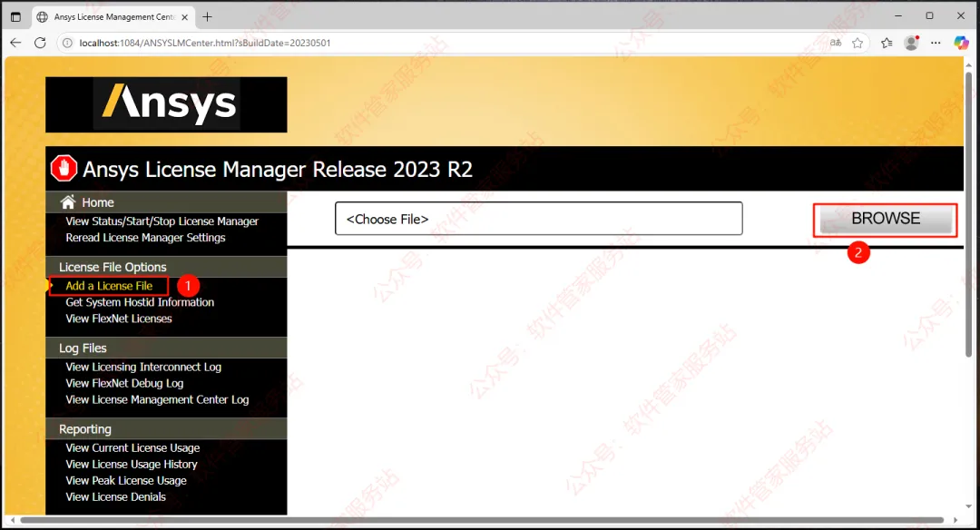Screen dimensions: 980x530
Task: Click the vertical scrollbar thumb
Action: pyautogui.click(x=969, y=214)
